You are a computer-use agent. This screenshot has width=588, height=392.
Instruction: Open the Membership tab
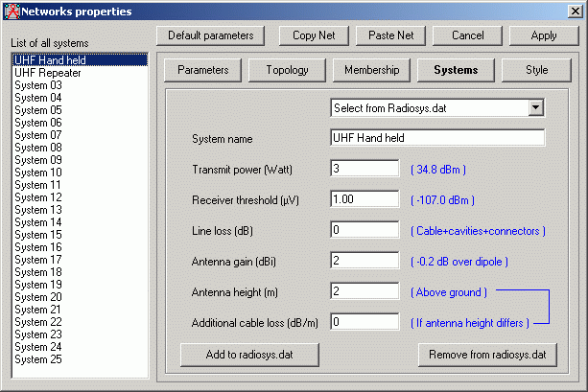click(x=371, y=70)
